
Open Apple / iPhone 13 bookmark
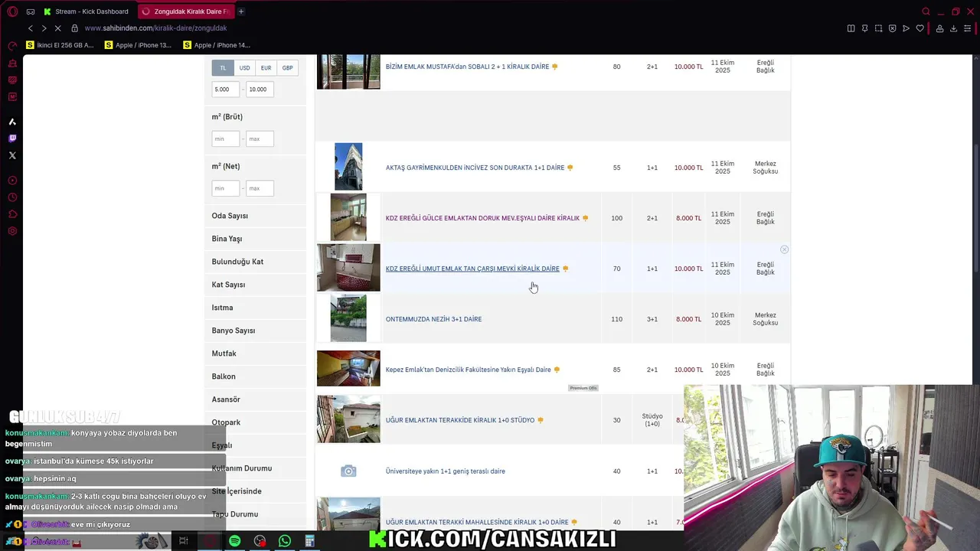tap(138, 45)
